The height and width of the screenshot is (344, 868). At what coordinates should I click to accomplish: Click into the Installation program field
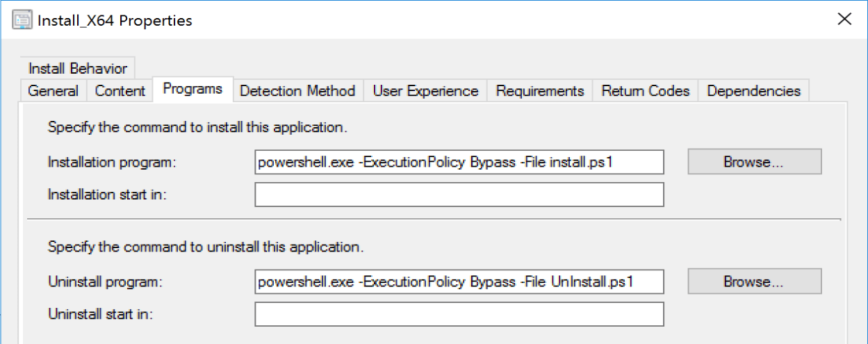point(459,162)
